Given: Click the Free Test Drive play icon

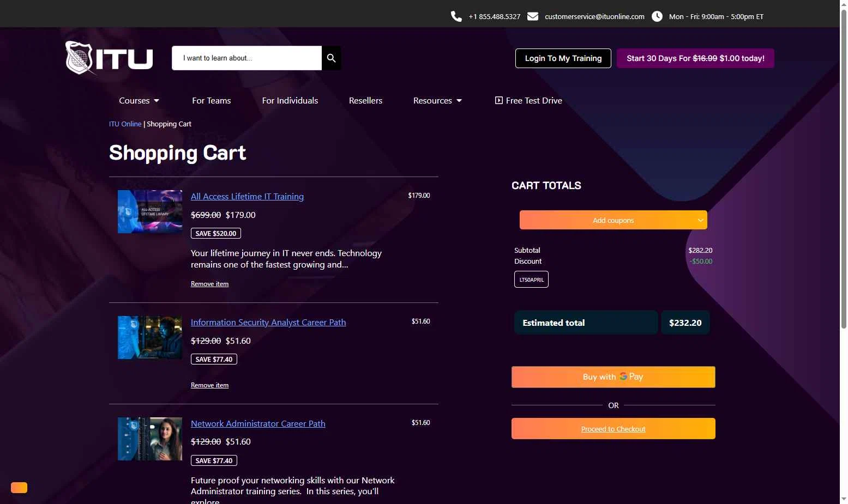Looking at the screenshot, I should tap(498, 100).
